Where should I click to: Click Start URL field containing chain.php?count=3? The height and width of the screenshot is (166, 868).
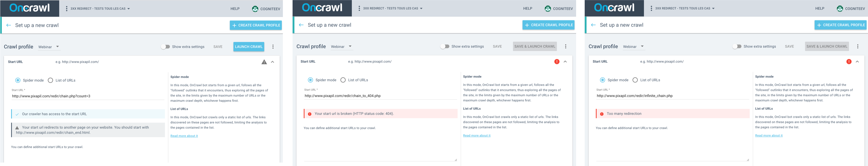point(88,96)
